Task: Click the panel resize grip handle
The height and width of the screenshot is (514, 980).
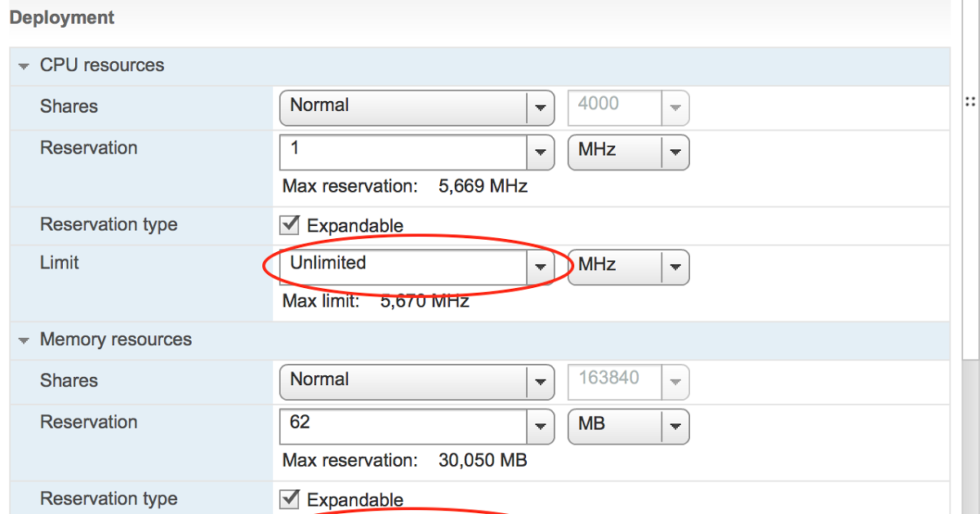Action: tap(970, 102)
